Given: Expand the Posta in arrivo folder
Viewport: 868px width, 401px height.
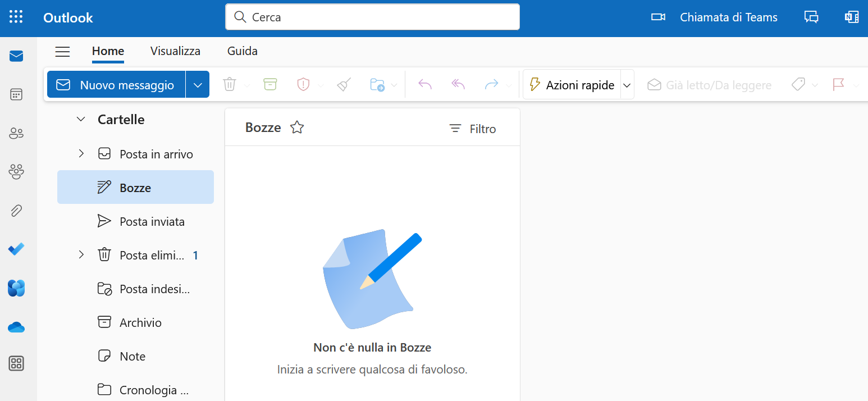Looking at the screenshot, I should pyautogui.click(x=81, y=153).
